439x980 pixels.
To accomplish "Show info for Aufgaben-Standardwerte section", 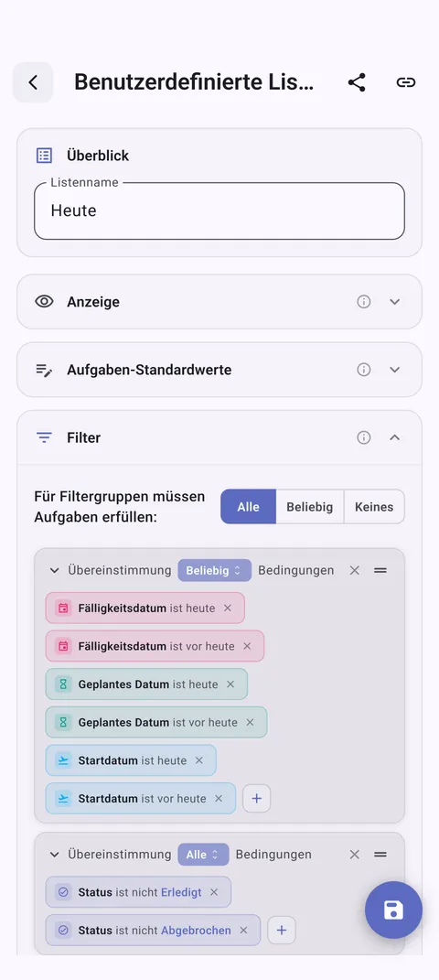I will point(363,370).
